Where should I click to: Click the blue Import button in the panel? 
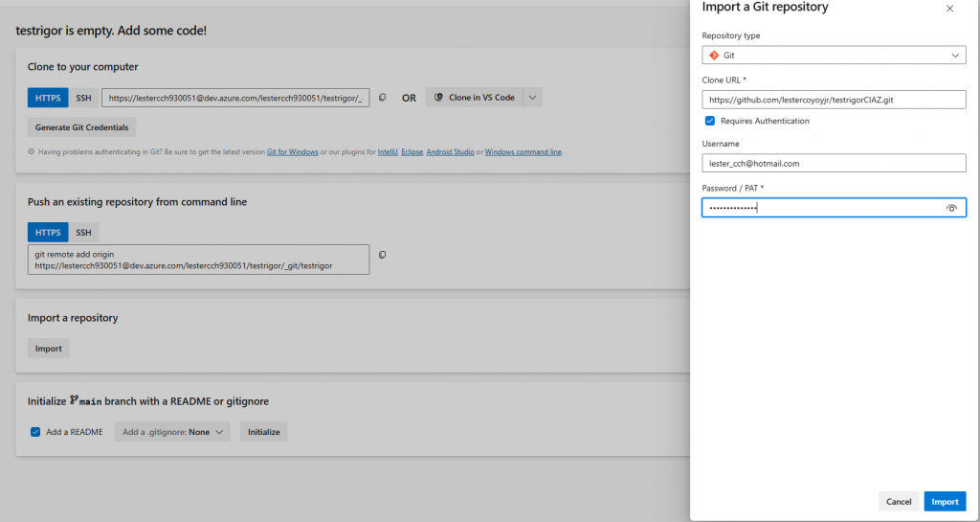click(945, 502)
